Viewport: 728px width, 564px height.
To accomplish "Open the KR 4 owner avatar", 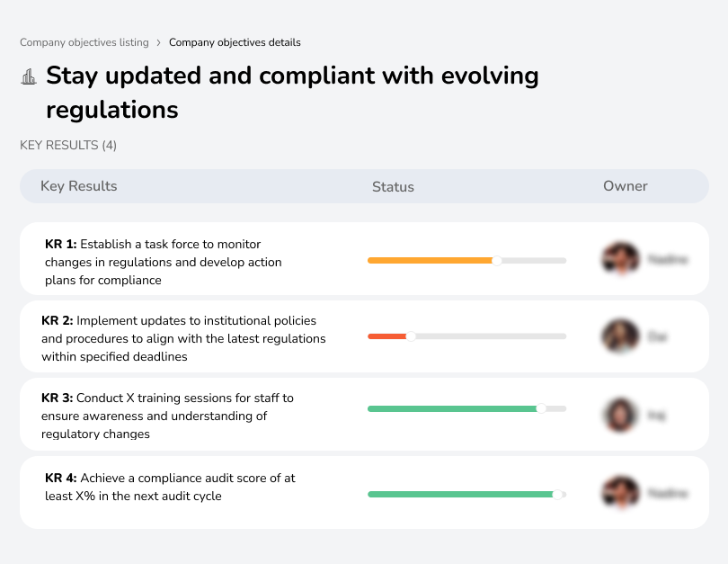I will (x=620, y=493).
